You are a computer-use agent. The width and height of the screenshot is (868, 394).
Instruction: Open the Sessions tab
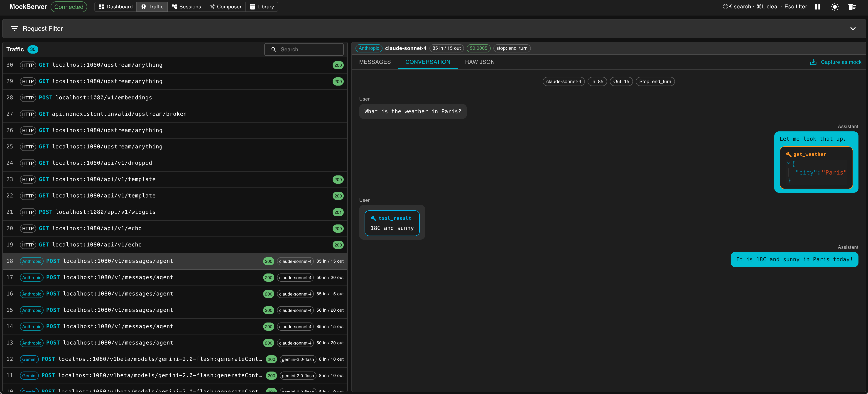(x=186, y=7)
